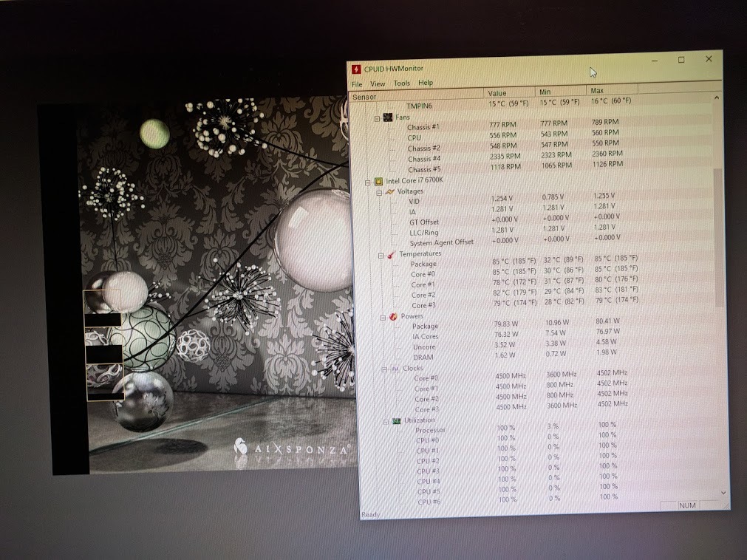The width and height of the screenshot is (747, 560).
Task: Select the CPU #0 utilization row
Action: coord(539,439)
